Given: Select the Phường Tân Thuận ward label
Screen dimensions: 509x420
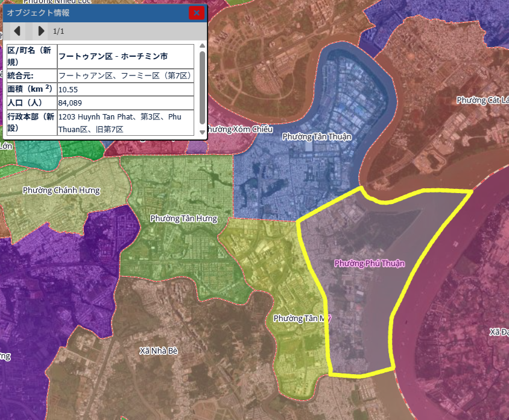Looking at the screenshot, I should (317, 136).
